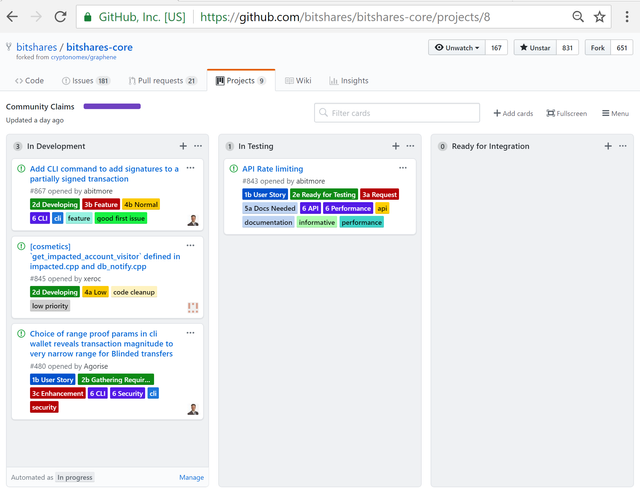The image size is (640, 493).
Task: Click the red 3a Request label
Action: [x=380, y=195]
